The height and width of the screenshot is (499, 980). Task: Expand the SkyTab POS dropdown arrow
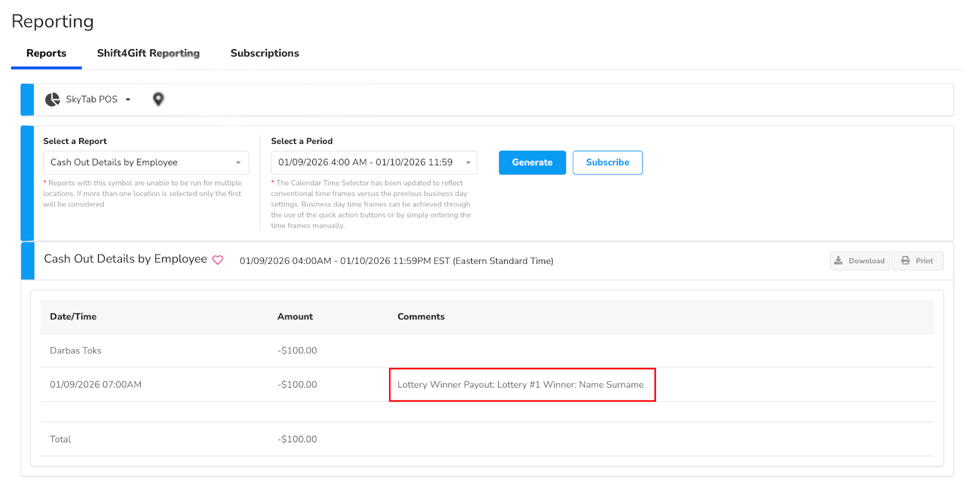point(128,100)
